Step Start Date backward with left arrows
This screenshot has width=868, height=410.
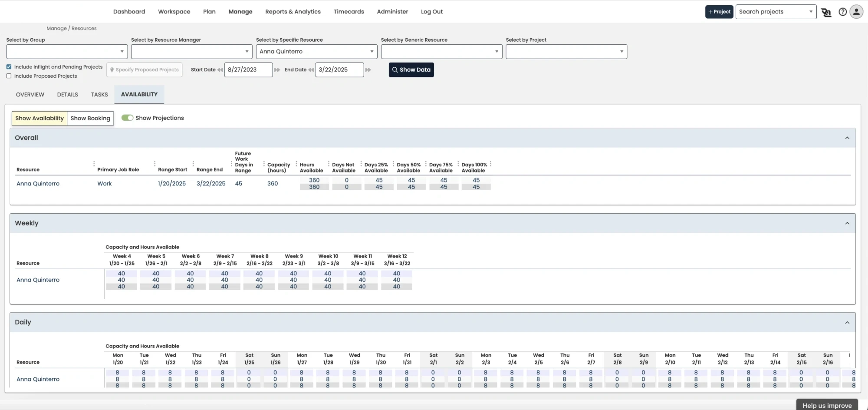click(220, 70)
